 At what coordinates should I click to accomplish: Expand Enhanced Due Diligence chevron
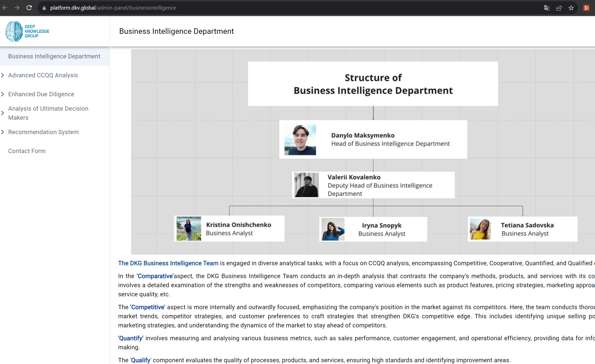click(3, 94)
